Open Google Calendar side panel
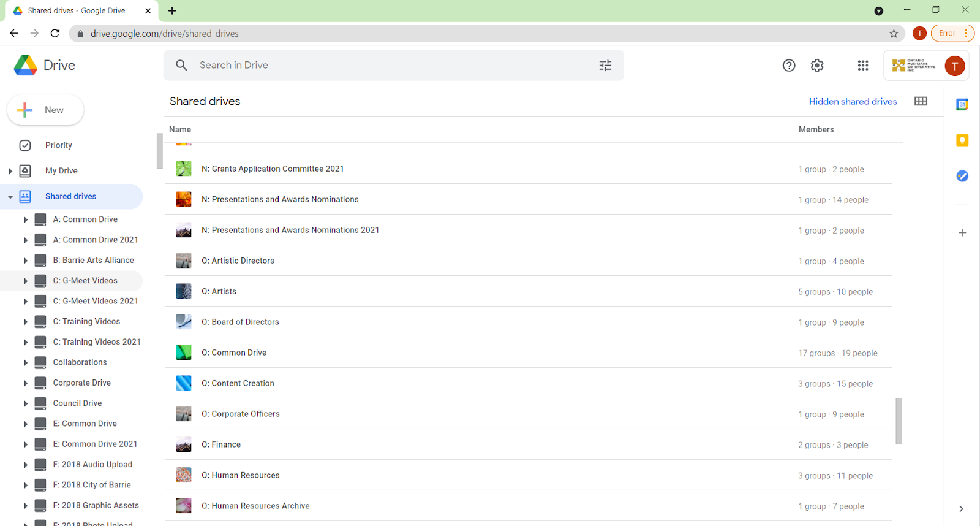This screenshot has width=980, height=526. [x=962, y=105]
